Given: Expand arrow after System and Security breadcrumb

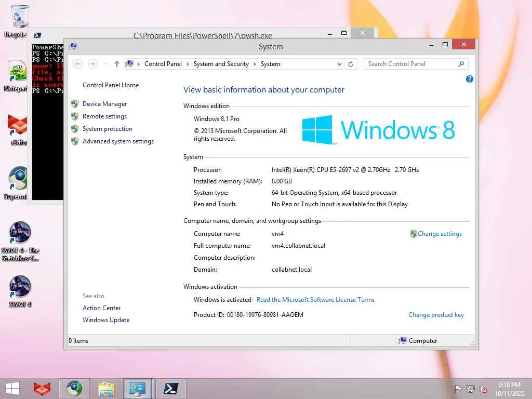Looking at the screenshot, I should point(255,64).
